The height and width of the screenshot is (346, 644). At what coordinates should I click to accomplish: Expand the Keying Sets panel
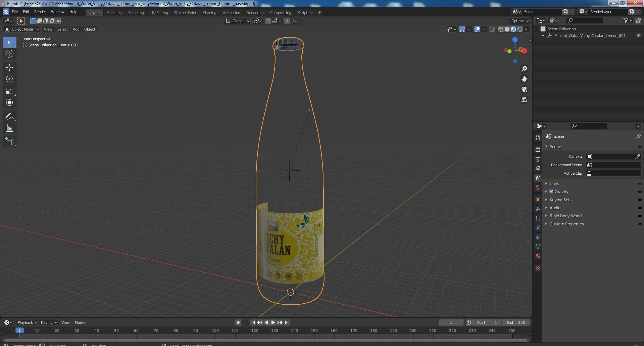tap(560, 200)
